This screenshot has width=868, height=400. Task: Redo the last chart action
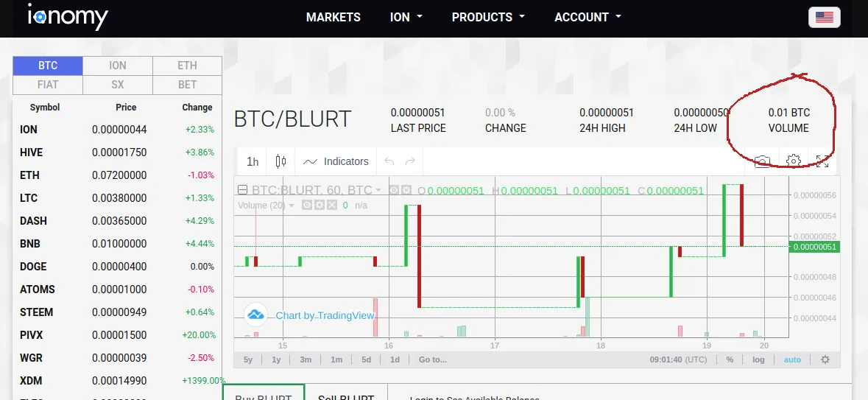coord(410,162)
